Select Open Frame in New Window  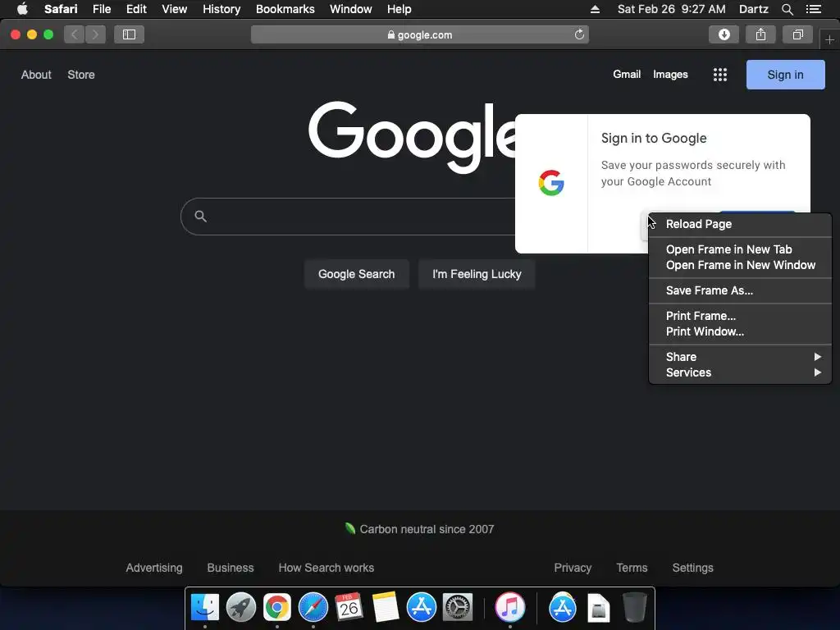point(740,265)
